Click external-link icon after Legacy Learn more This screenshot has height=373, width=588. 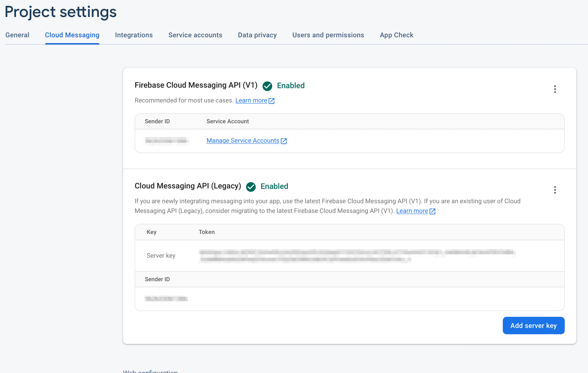point(433,211)
